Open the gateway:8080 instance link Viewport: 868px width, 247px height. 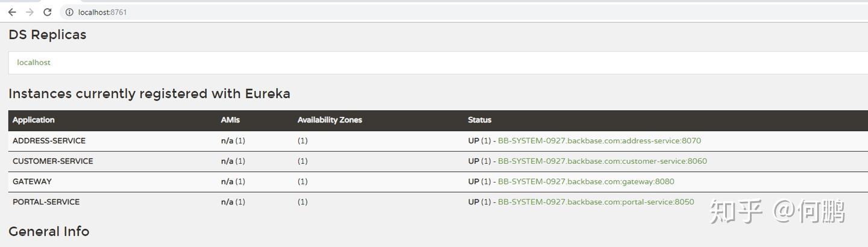point(586,182)
